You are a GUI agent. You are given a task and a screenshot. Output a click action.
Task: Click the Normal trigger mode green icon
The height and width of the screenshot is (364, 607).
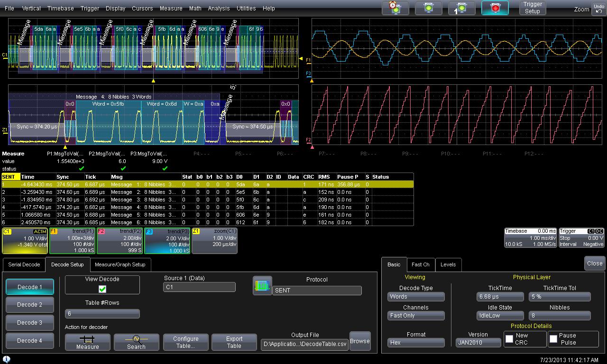(429, 8)
